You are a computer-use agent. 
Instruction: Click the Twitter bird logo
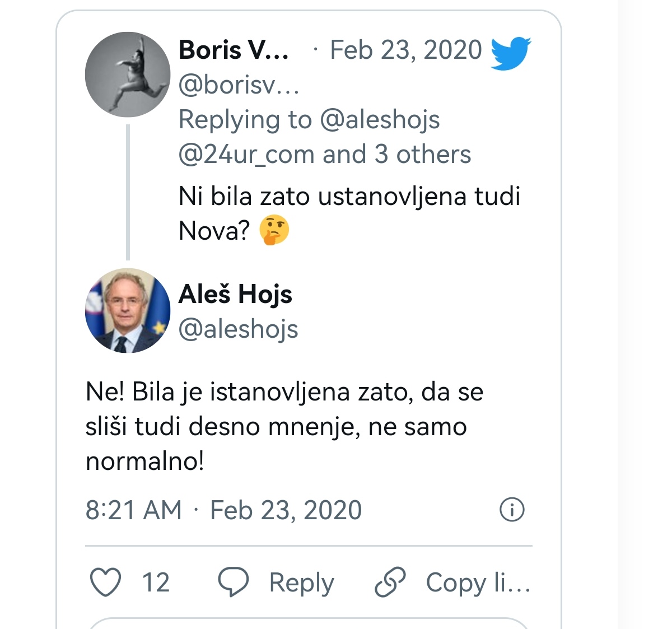click(x=511, y=53)
